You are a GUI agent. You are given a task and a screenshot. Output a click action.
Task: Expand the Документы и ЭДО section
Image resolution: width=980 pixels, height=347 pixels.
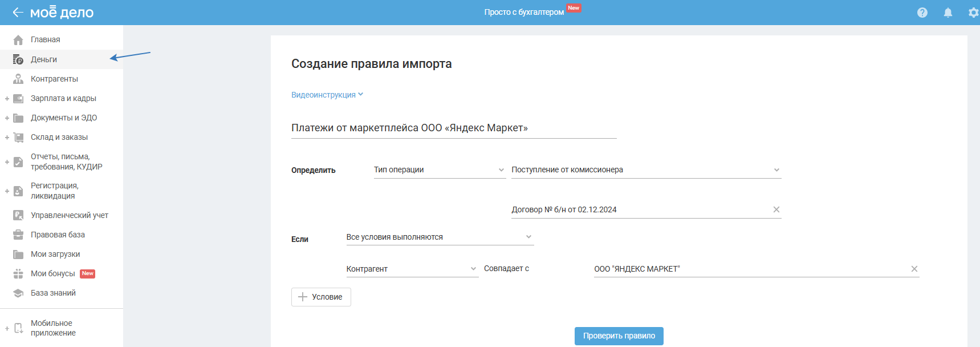point(7,118)
